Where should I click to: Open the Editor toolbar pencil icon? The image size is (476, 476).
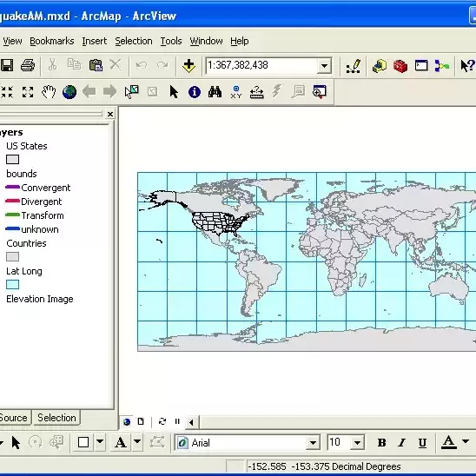click(354, 66)
